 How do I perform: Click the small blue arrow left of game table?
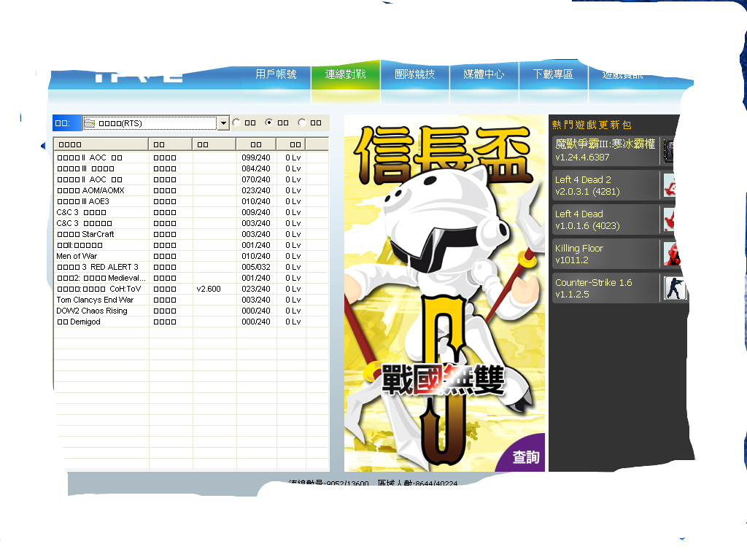(x=43, y=146)
